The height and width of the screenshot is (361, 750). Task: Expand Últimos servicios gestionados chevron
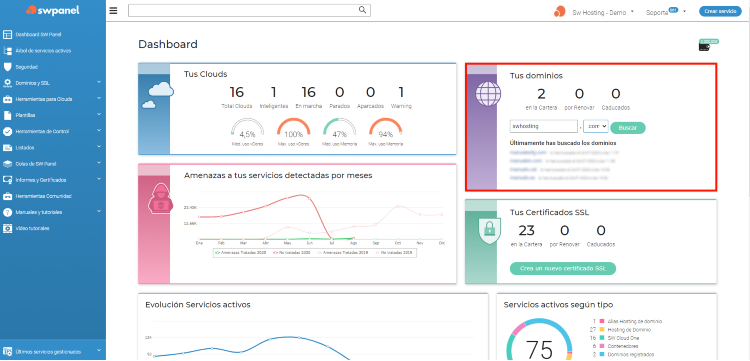click(x=99, y=350)
